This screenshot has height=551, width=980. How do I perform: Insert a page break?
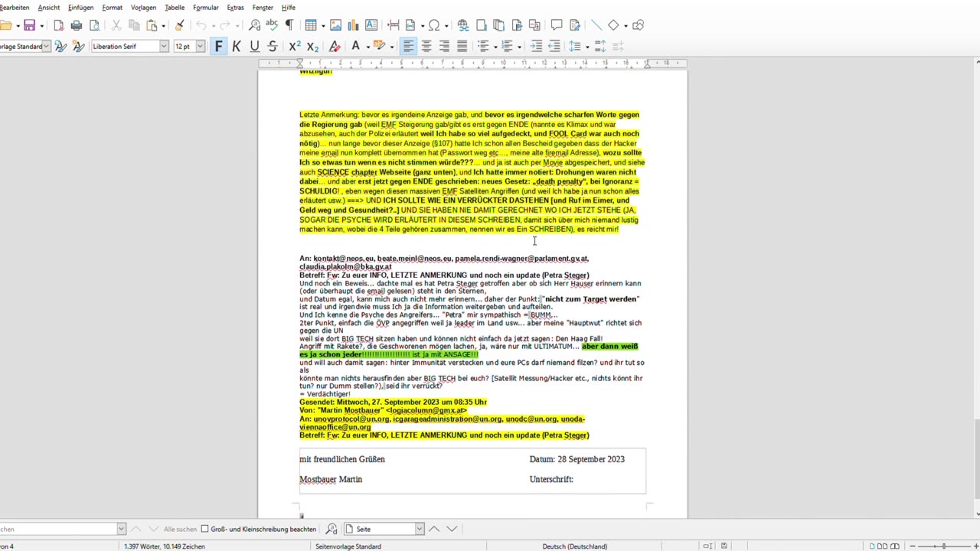pyautogui.click(x=393, y=25)
